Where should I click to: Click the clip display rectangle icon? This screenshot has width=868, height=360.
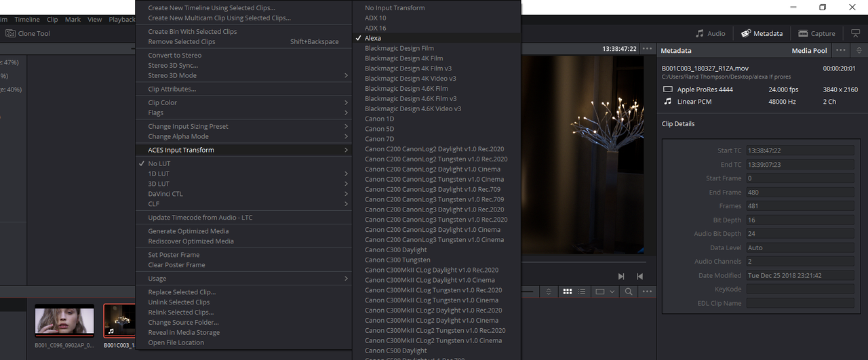pyautogui.click(x=599, y=292)
